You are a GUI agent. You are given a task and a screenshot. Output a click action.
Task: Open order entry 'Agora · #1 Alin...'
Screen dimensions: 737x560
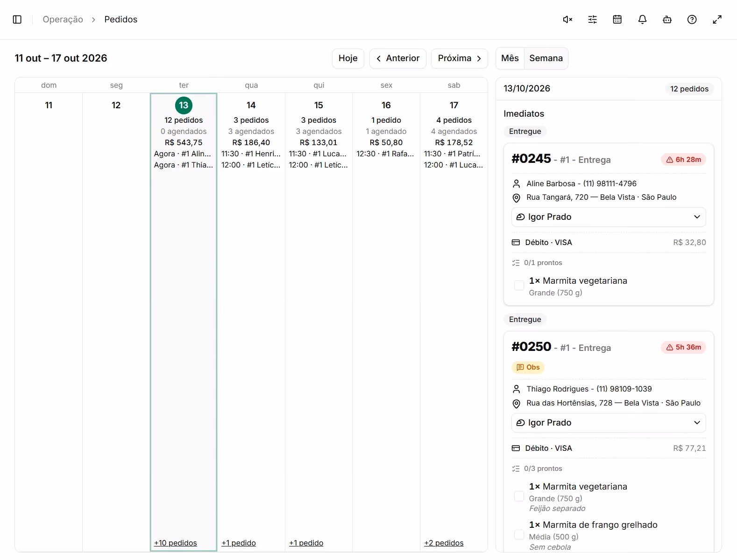[183, 154]
